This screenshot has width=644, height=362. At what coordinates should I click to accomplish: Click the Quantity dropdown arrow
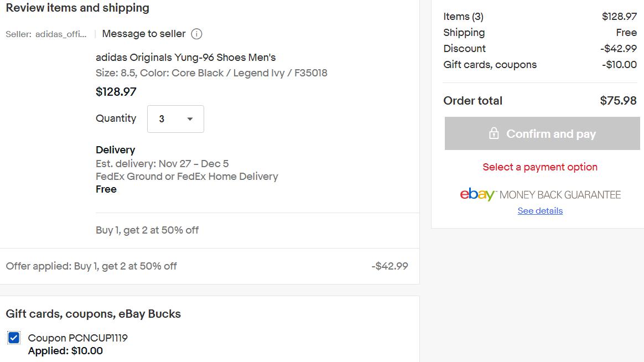[190, 119]
